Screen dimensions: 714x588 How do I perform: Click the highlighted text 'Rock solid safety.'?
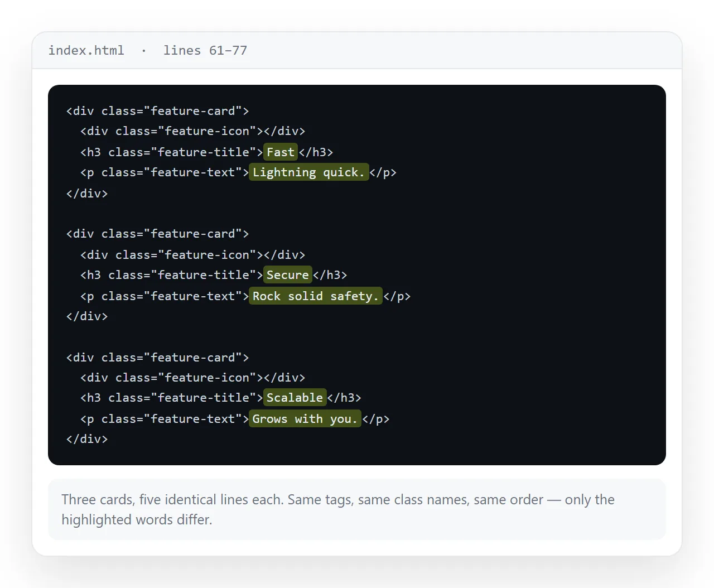click(x=316, y=296)
